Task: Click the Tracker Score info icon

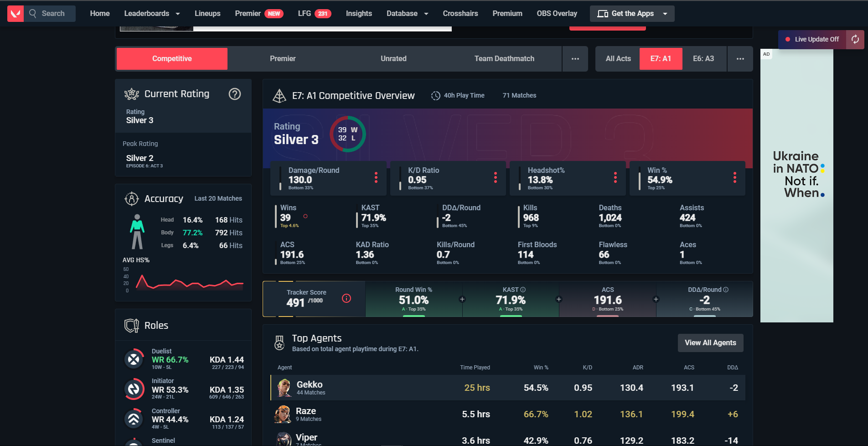Action: [x=346, y=299]
